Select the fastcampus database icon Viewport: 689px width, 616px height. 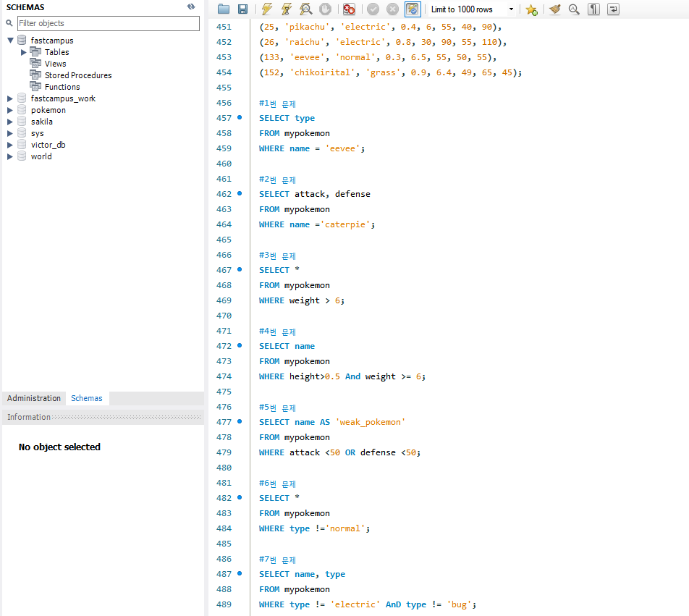(22, 40)
